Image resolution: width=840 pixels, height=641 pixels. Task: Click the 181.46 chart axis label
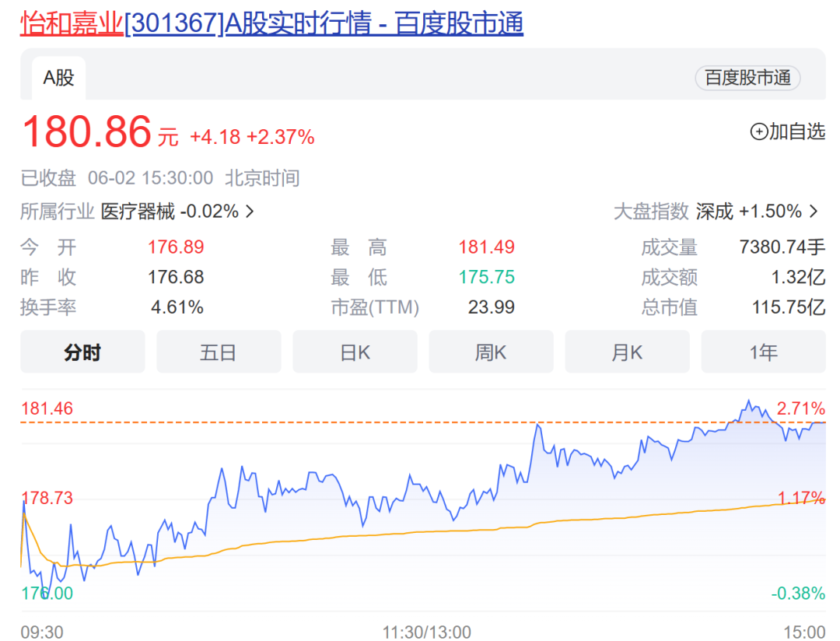(47, 408)
